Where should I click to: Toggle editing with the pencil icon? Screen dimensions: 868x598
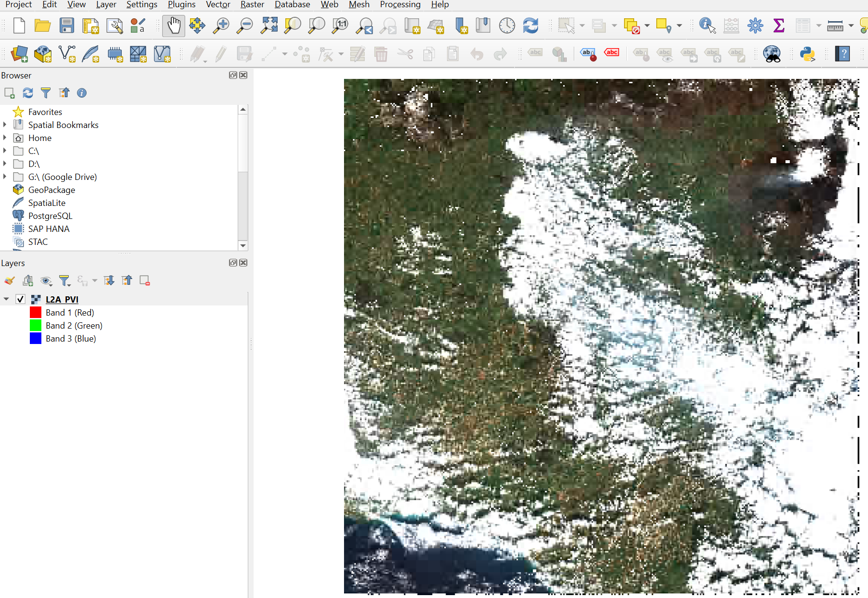pyautogui.click(x=220, y=54)
